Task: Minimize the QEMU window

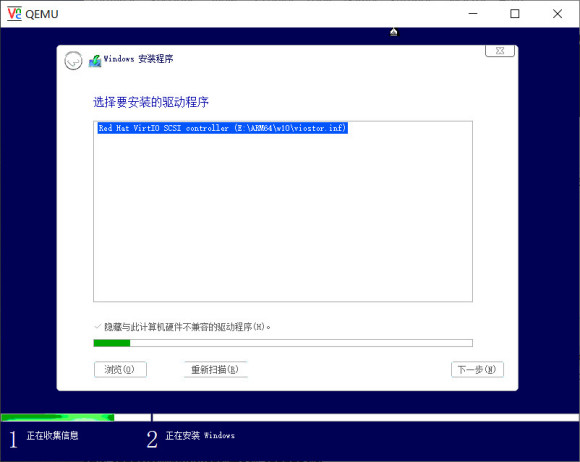Action: [473, 14]
